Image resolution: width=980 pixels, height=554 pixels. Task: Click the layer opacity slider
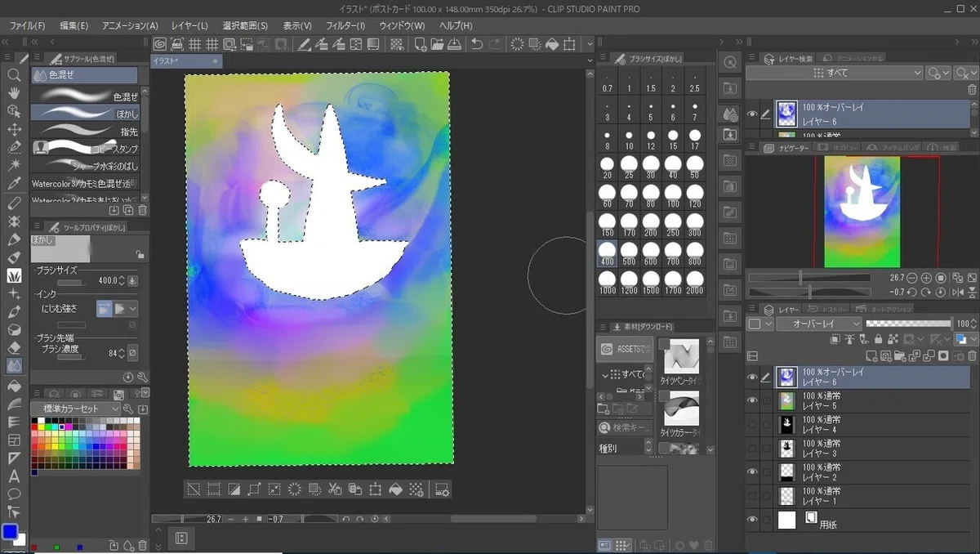[x=909, y=324]
